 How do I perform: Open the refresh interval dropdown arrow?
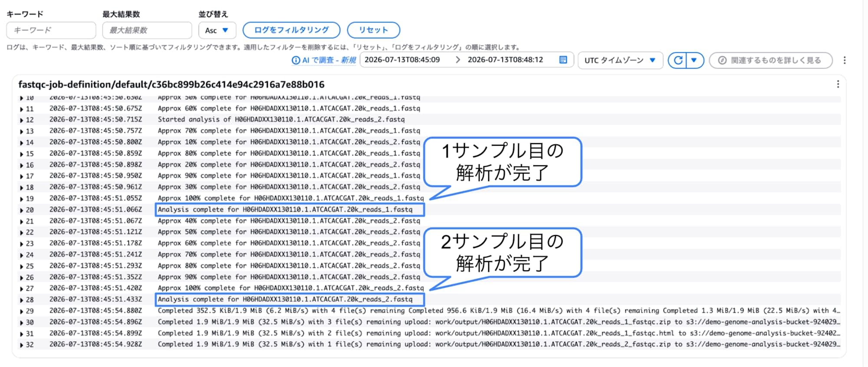tap(694, 60)
